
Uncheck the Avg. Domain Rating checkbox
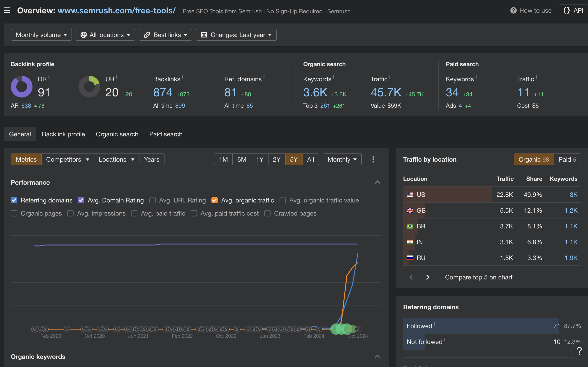tap(81, 200)
